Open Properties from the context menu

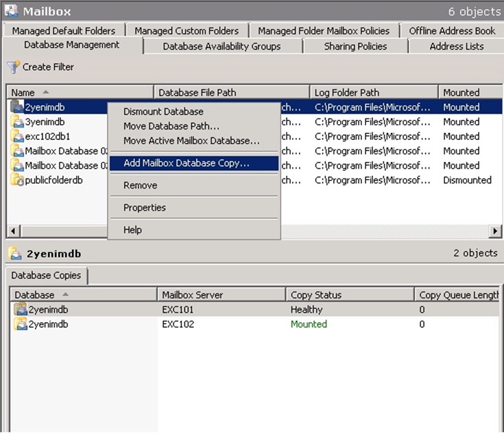click(x=144, y=208)
